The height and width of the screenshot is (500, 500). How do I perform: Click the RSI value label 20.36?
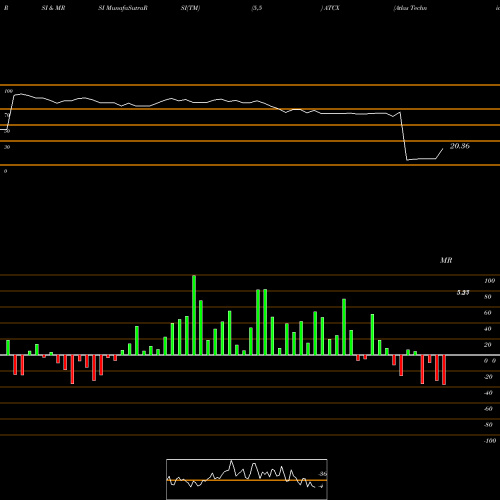point(460,146)
